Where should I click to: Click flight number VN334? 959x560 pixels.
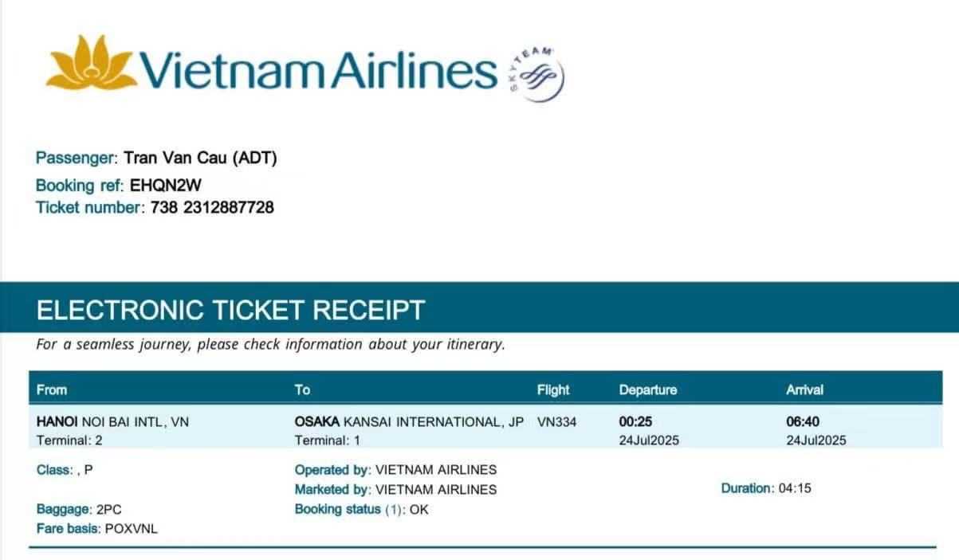coord(556,422)
